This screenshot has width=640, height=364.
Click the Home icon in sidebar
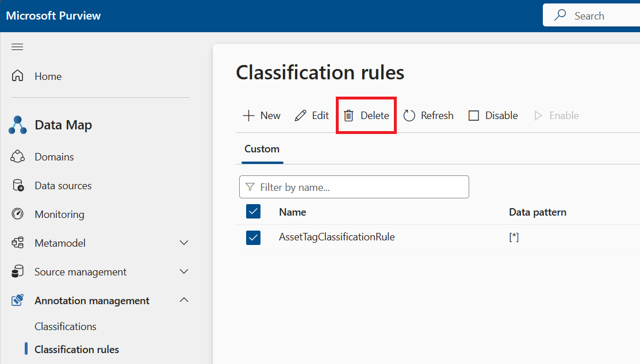tap(20, 75)
